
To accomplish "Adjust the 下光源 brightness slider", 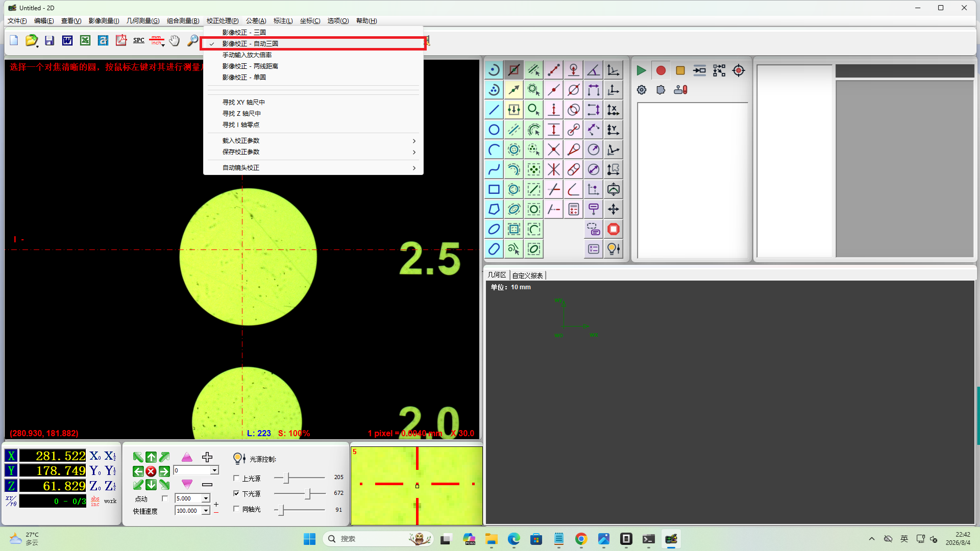I will pos(308,493).
